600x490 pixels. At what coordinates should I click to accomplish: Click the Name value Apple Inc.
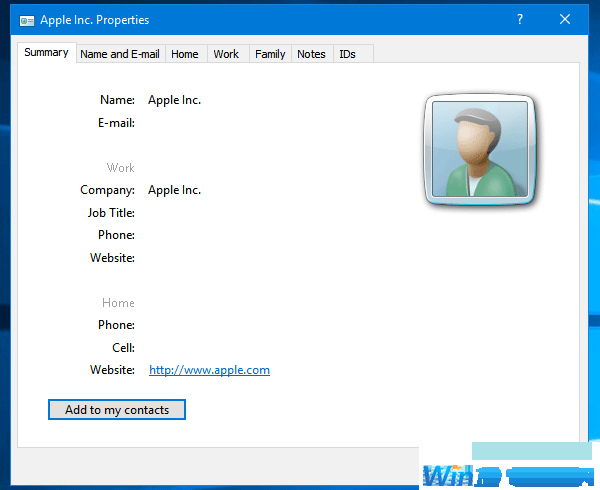pos(174,100)
